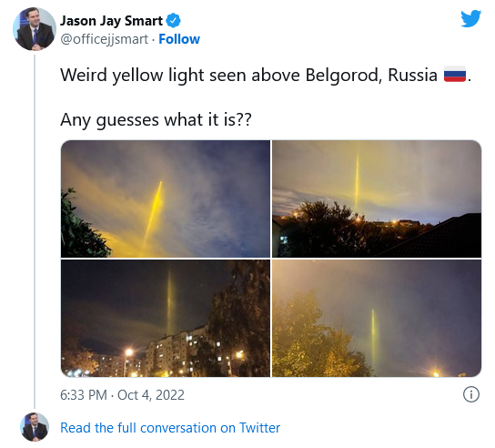Click the @officejjsmart handle

point(104,39)
